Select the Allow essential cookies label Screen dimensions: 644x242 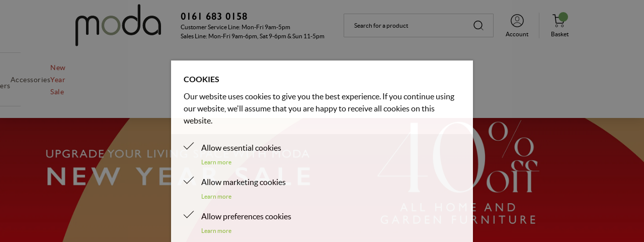(241, 148)
